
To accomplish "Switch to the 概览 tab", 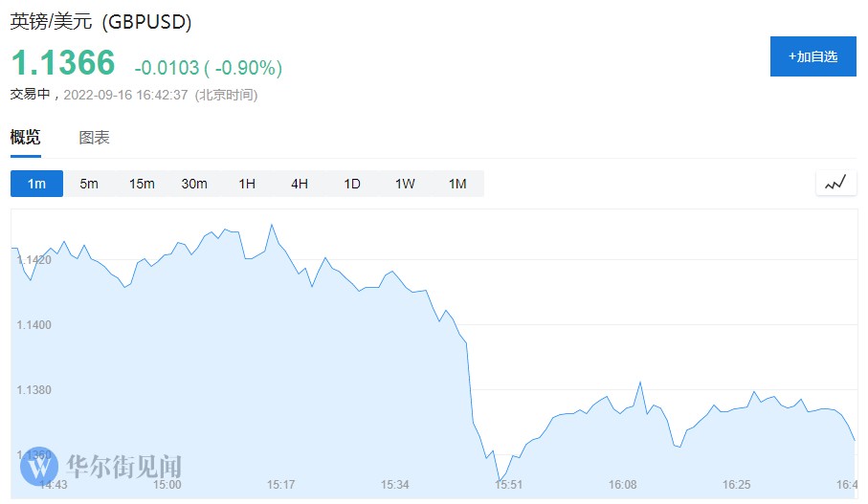I will click(x=26, y=138).
